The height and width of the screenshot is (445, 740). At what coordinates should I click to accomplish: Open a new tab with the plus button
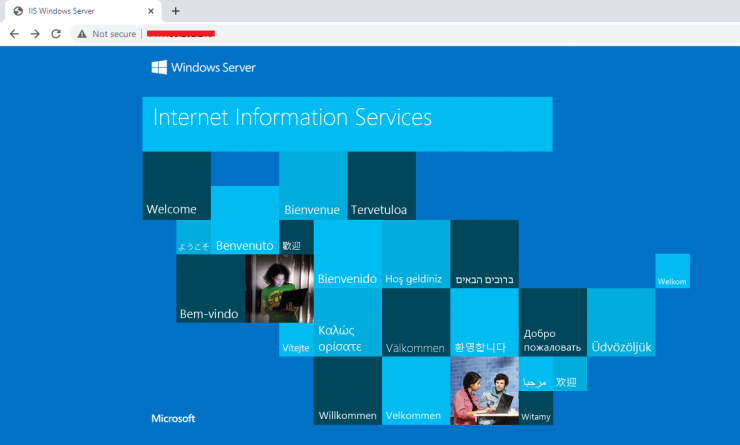click(176, 11)
